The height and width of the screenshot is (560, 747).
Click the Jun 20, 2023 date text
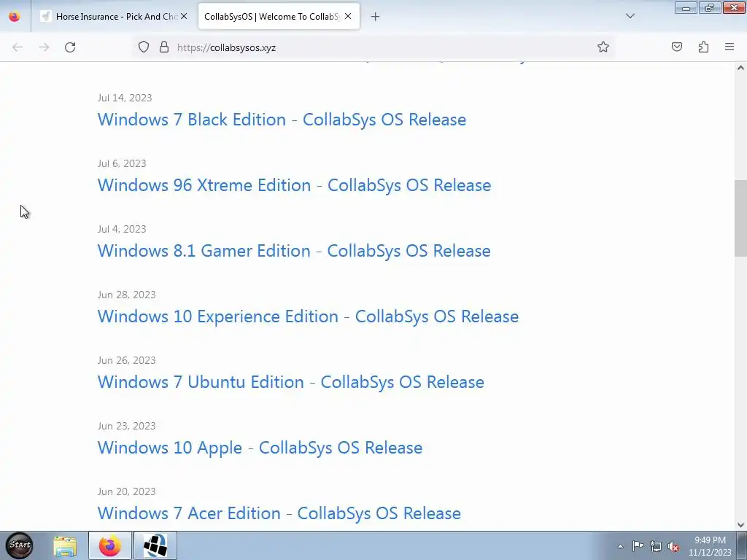tap(126, 492)
